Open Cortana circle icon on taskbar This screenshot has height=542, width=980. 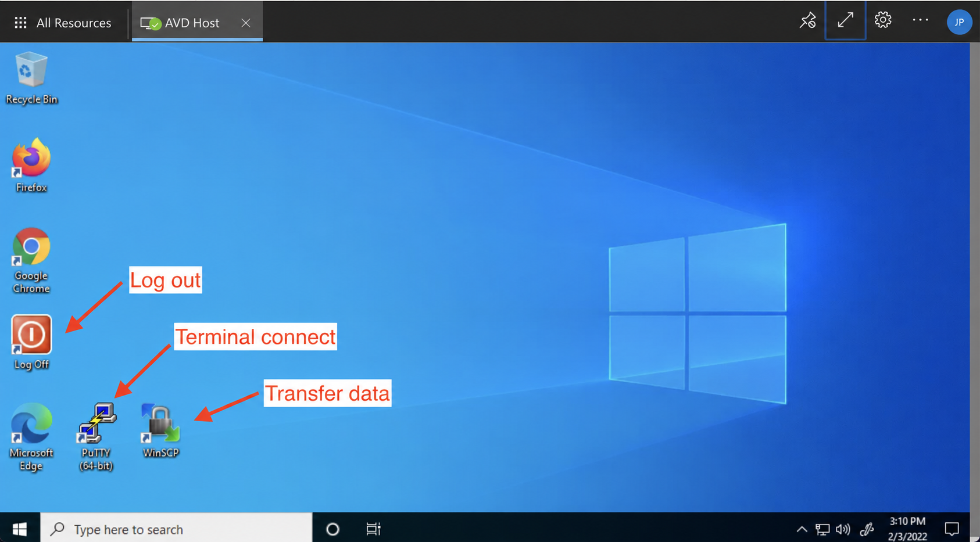332,529
